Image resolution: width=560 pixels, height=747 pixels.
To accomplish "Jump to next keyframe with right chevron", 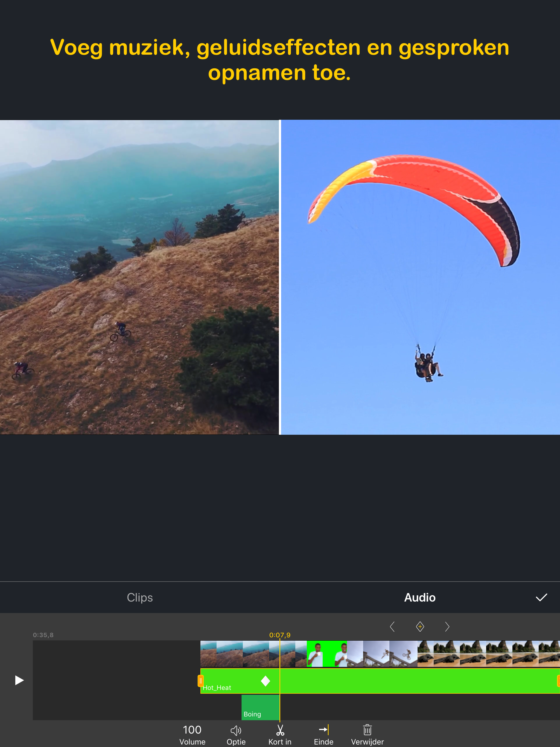I will pos(447,627).
